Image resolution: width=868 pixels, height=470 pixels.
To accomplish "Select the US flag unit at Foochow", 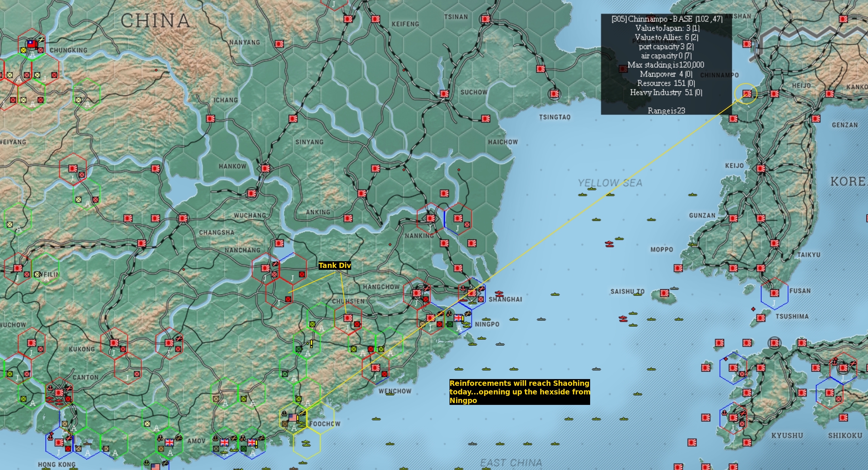I will [293, 417].
